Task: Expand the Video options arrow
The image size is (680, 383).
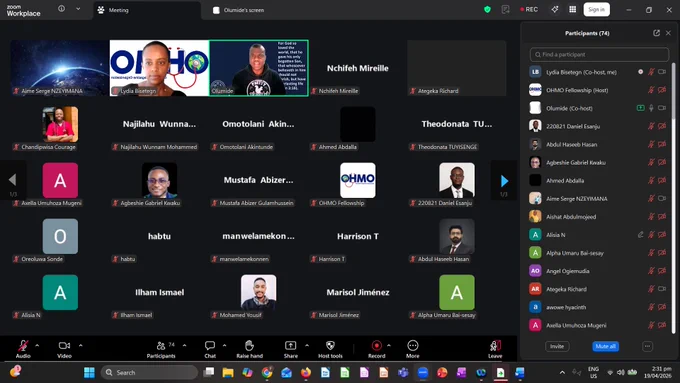Action: click(81, 345)
